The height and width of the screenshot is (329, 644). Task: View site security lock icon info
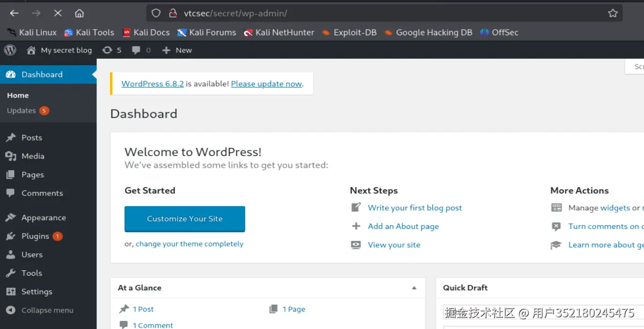click(173, 13)
